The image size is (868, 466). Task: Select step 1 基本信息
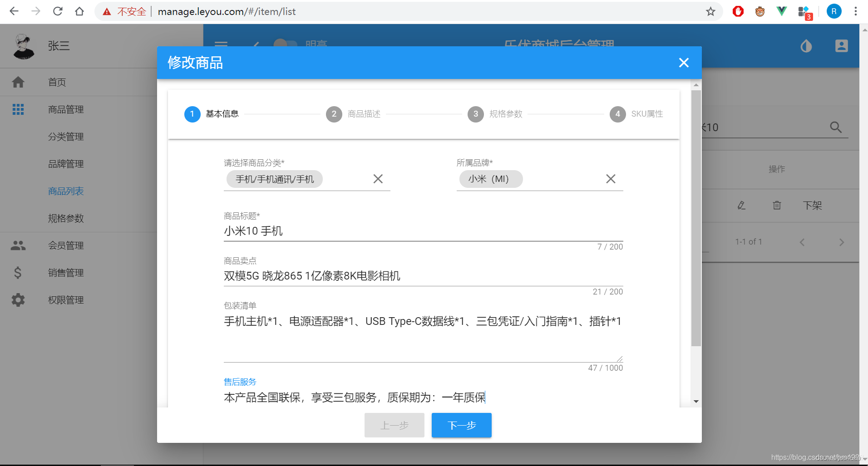pos(212,114)
